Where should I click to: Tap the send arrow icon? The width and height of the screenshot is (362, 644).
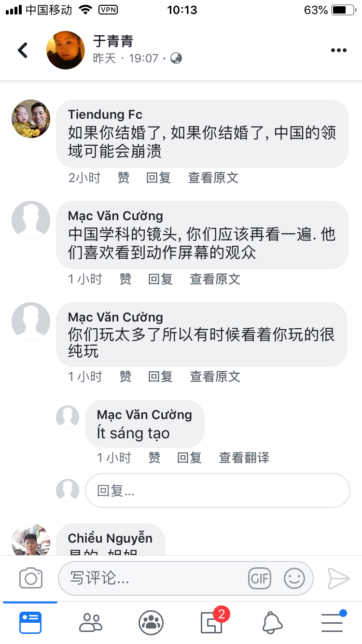338,578
